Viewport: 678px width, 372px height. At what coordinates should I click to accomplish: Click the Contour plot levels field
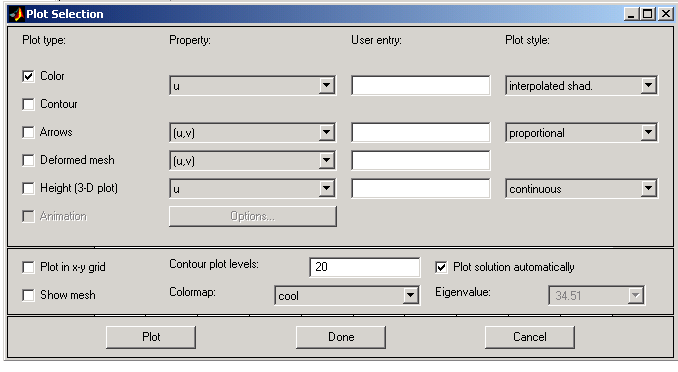coord(365,267)
